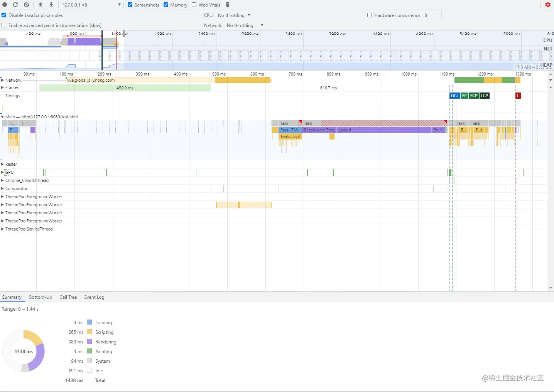Open the 127.0.0.1 #6 recording dropdown
Image resolution: width=554 pixels, height=392 pixels.
tap(91, 5)
